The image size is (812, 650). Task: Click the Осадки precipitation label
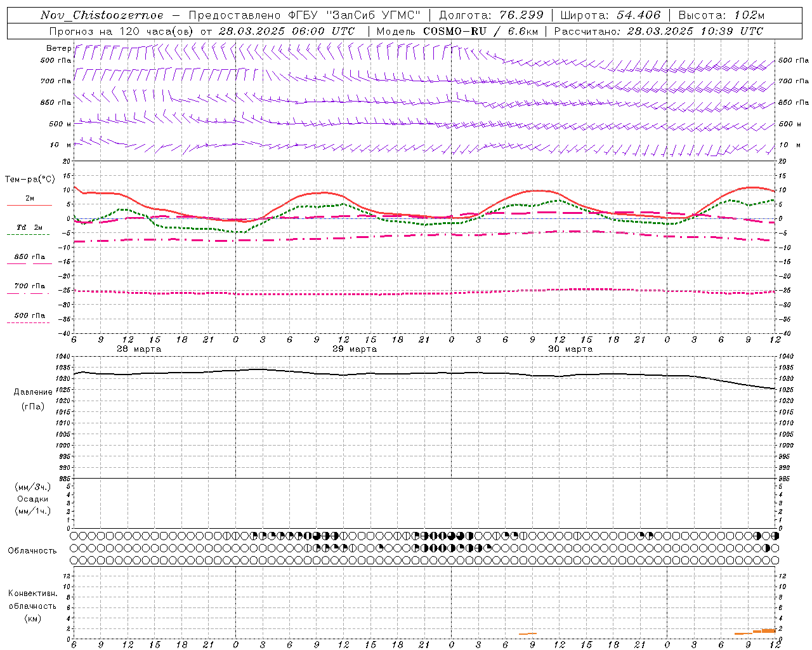point(33,499)
